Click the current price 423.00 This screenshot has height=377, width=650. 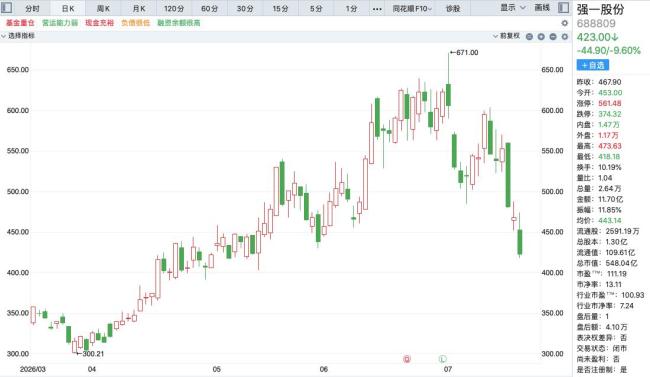click(597, 37)
